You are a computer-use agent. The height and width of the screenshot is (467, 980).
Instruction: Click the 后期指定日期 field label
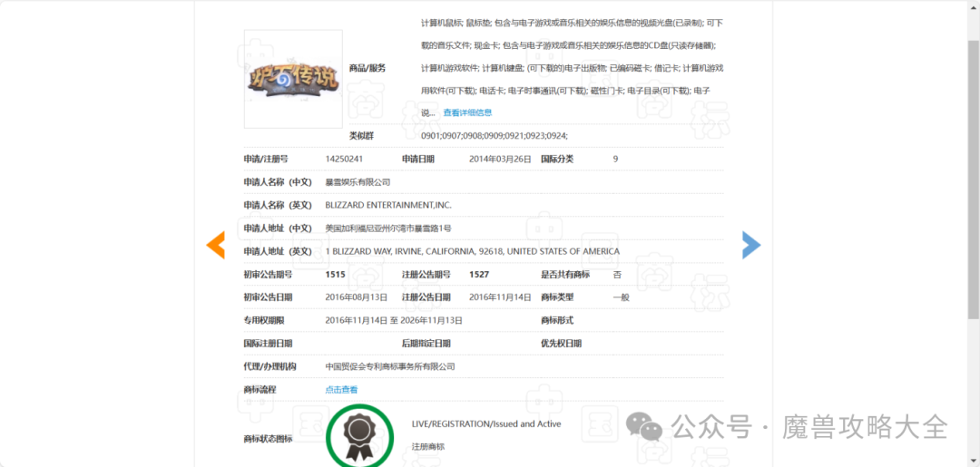tap(426, 344)
